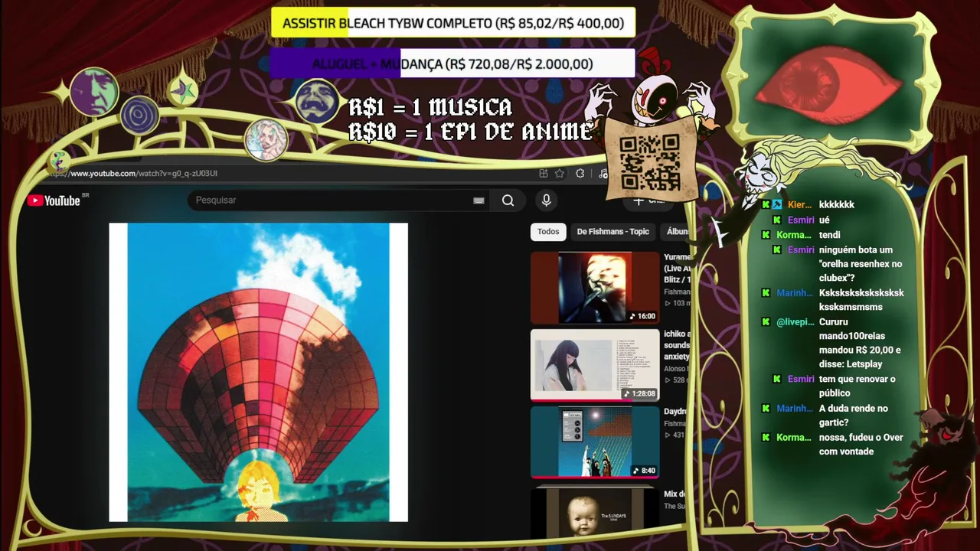Click the moderator badge next to Kier
This screenshot has height=551, width=980.
point(777,205)
